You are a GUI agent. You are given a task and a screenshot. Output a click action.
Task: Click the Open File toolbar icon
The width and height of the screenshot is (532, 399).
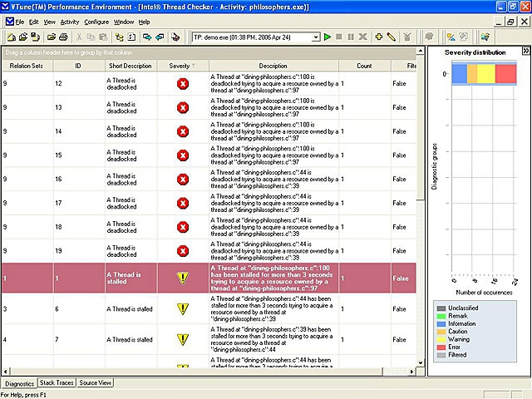click(x=52, y=37)
